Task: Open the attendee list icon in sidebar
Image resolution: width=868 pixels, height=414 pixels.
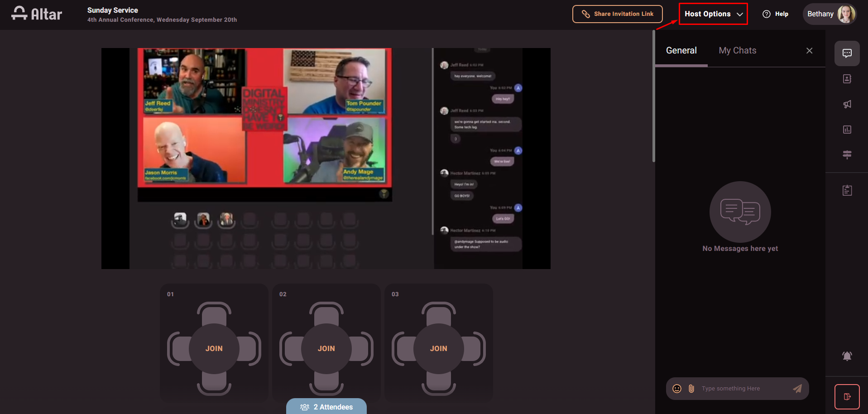Action: (847, 79)
